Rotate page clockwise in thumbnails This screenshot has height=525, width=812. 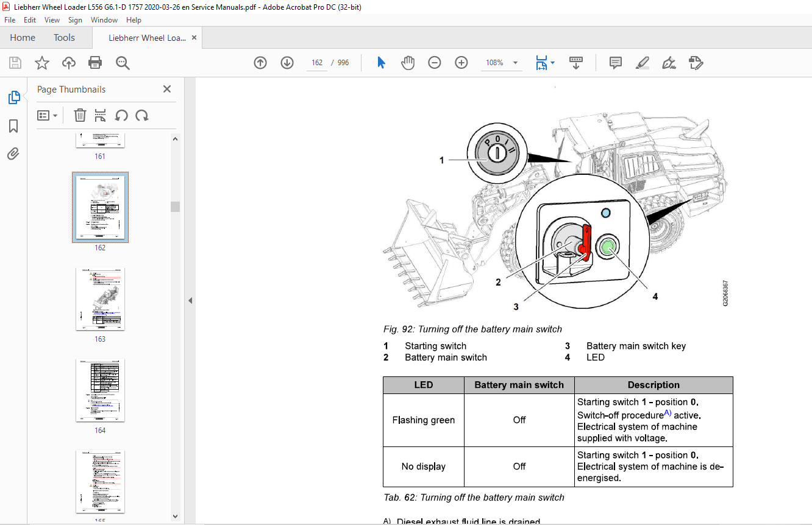tap(142, 115)
